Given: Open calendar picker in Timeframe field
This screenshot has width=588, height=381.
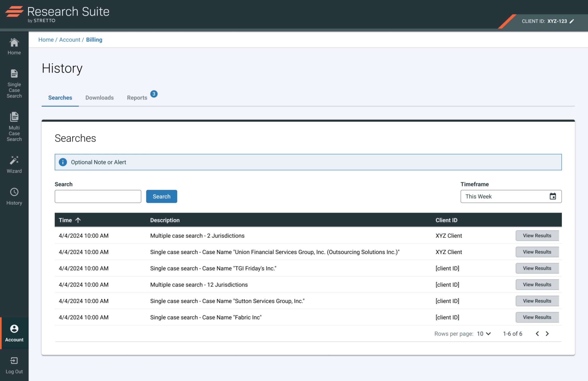Looking at the screenshot, I should click(x=552, y=197).
